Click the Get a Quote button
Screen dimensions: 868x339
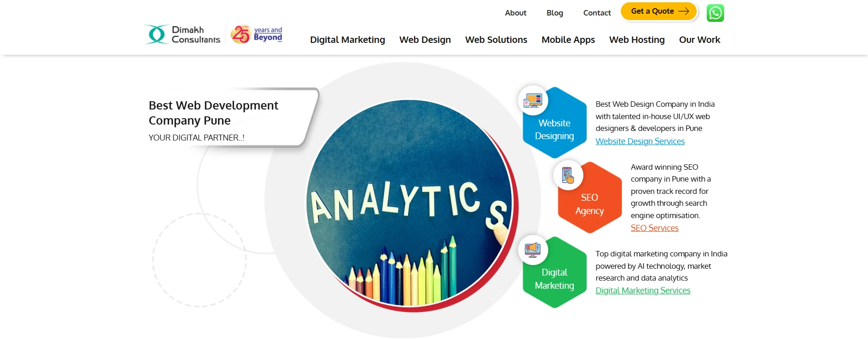[659, 11]
